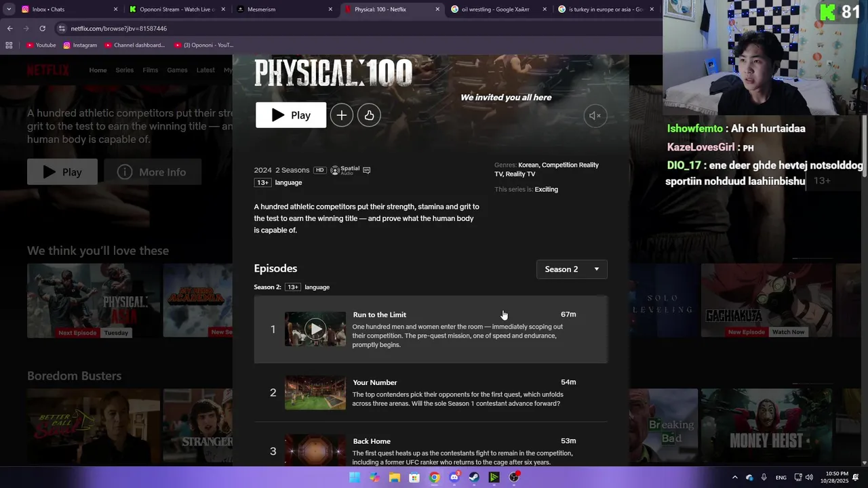Open Films in Netflix navigation
The width and height of the screenshot is (868, 488).
pyautogui.click(x=151, y=70)
